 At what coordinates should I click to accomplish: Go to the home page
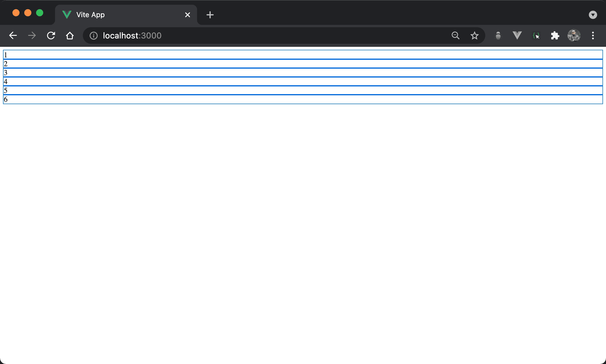coord(70,36)
